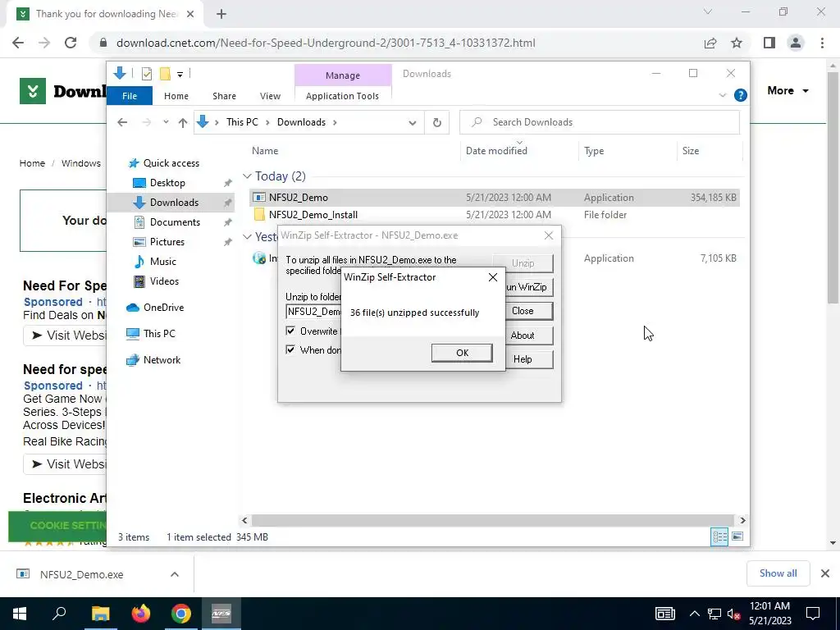The height and width of the screenshot is (630, 840).
Task: Click the Close button in WinZip Self-Extractor
Action: coord(523,311)
